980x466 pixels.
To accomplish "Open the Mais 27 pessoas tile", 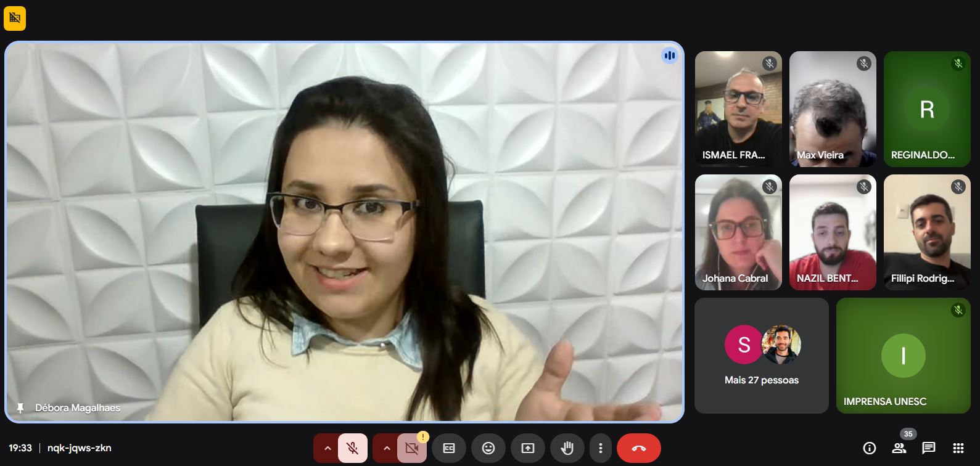I will pos(762,356).
